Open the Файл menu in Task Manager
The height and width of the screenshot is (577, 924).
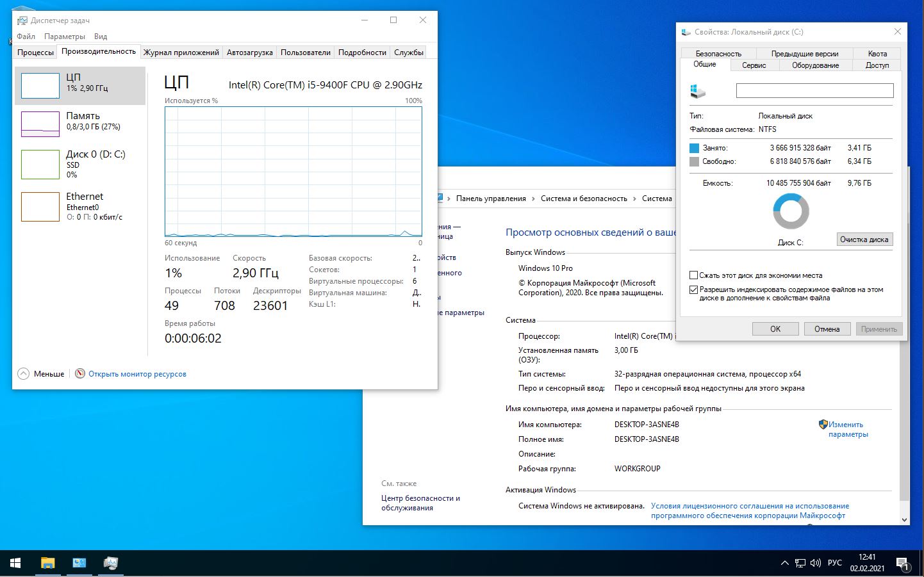click(26, 37)
